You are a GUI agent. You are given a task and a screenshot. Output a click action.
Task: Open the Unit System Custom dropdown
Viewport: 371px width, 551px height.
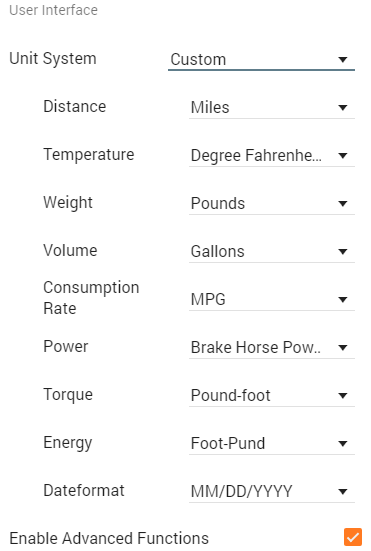click(x=261, y=59)
